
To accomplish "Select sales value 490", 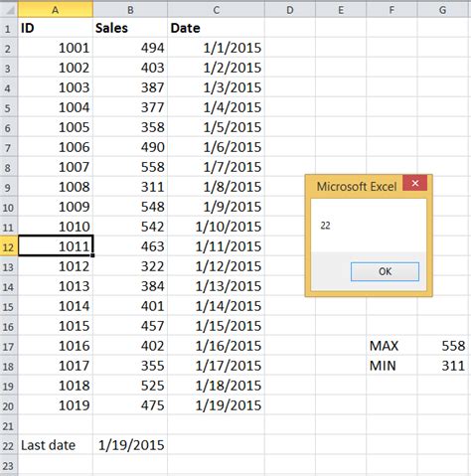I will pyautogui.click(x=130, y=147).
